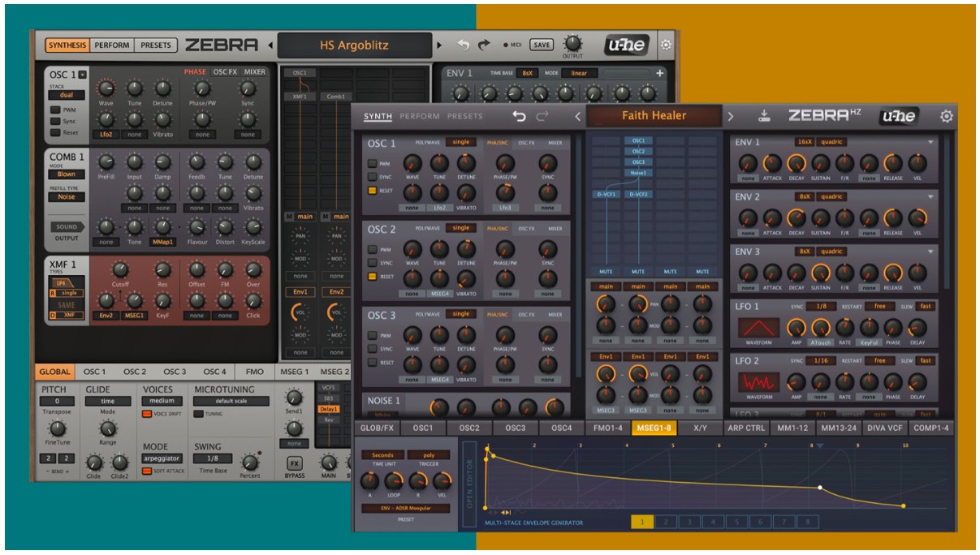Select the PERFORM tab in Zebra HZ
This screenshot has width=980, height=555.
point(420,116)
